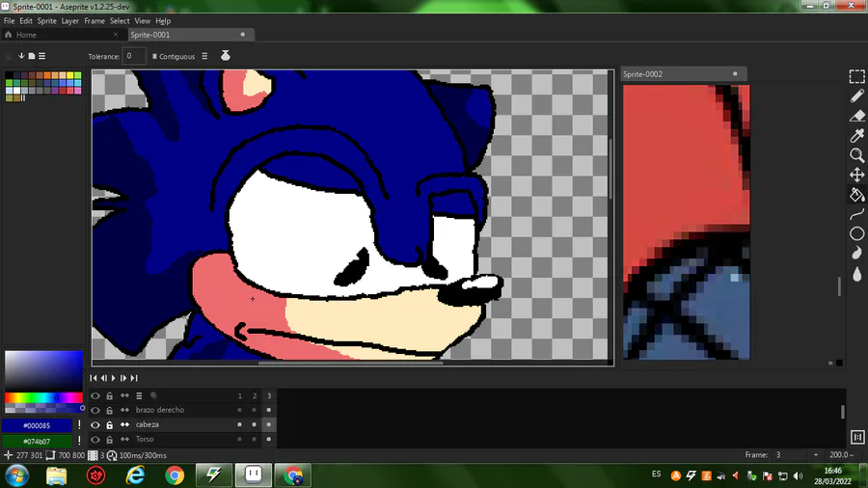Close the Home tab
This screenshot has width=868, height=488.
tap(115, 35)
